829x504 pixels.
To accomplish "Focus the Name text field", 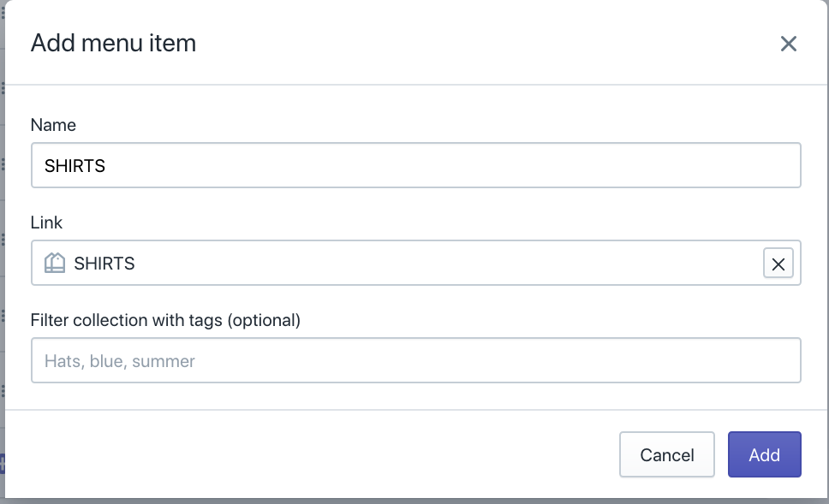I will (x=416, y=165).
